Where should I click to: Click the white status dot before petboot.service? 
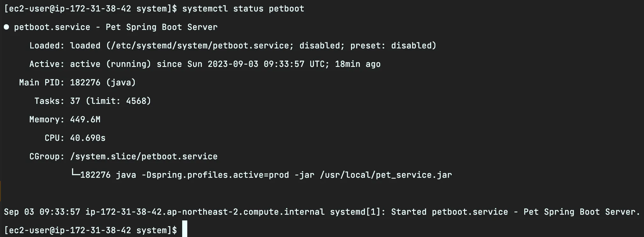6,27
